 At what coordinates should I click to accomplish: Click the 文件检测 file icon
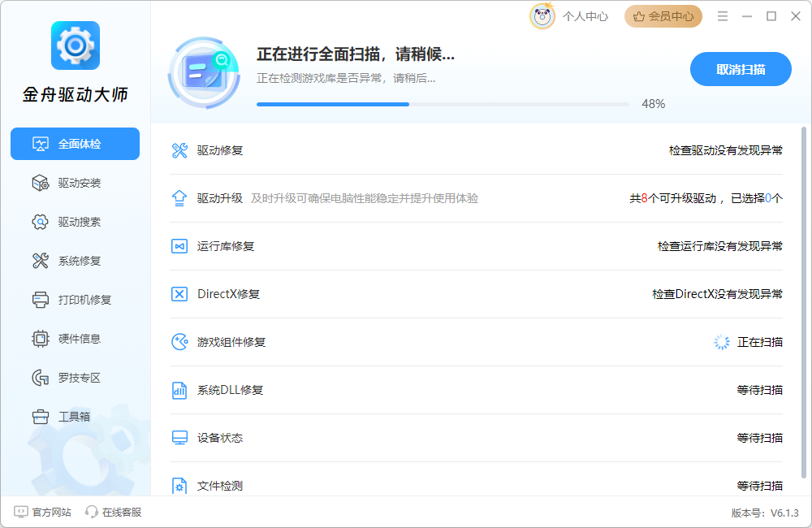point(179,486)
